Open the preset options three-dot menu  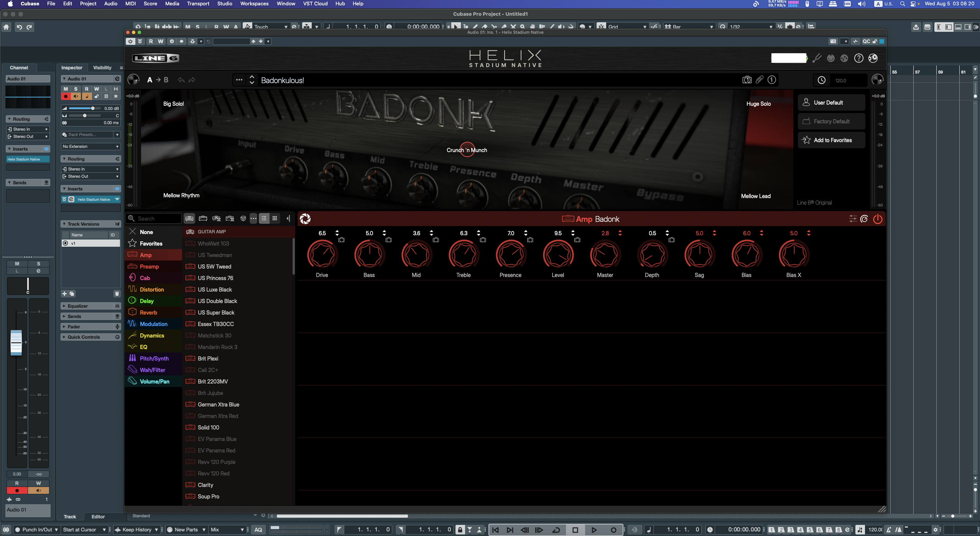click(x=239, y=80)
